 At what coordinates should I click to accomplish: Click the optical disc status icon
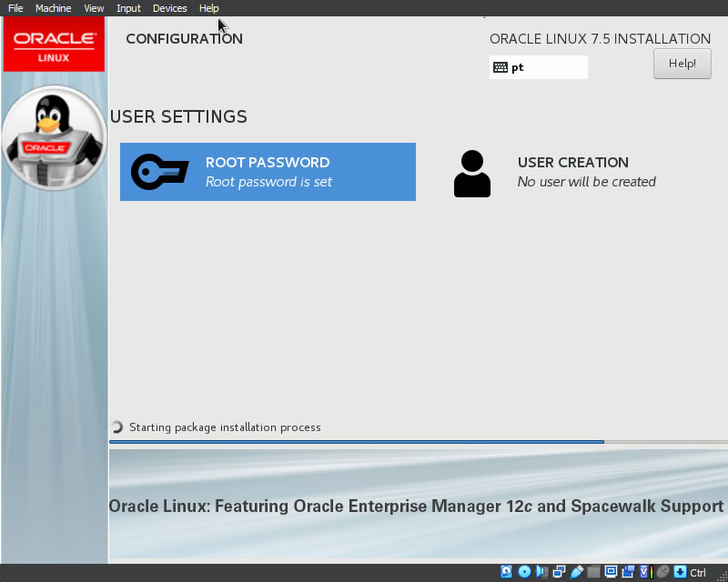click(525, 572)
